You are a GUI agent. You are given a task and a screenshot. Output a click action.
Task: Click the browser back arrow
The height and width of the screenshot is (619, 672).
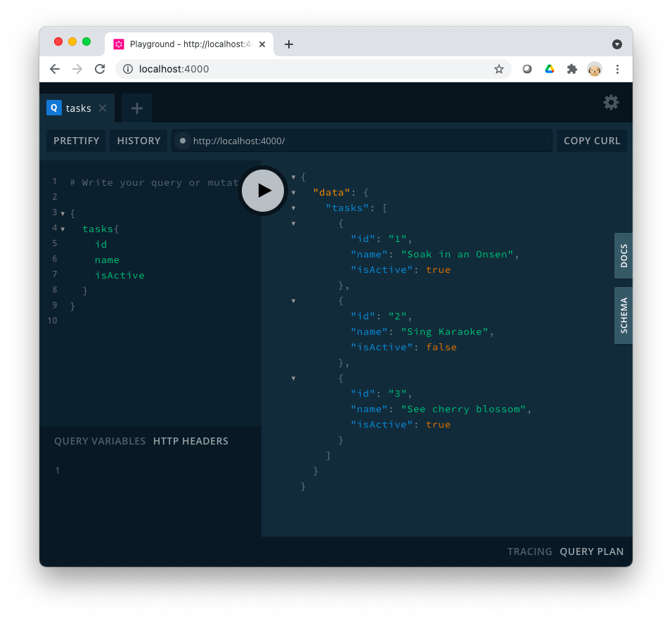coord(55,69)
